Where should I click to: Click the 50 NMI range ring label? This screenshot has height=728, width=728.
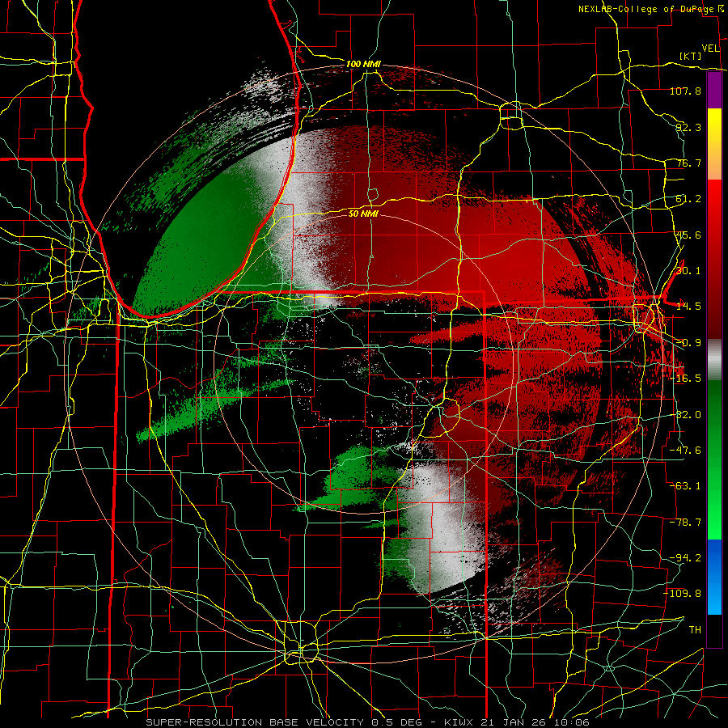click(x=363, y=214)
